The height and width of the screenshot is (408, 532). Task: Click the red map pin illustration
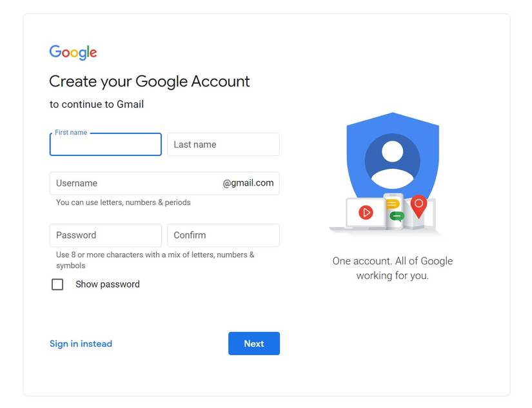(419, 205)
